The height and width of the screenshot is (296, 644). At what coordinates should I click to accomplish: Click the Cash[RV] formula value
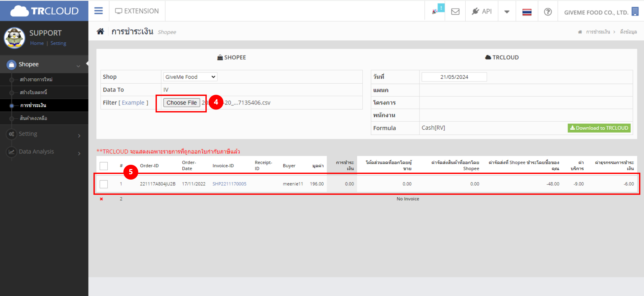point(433,128)
